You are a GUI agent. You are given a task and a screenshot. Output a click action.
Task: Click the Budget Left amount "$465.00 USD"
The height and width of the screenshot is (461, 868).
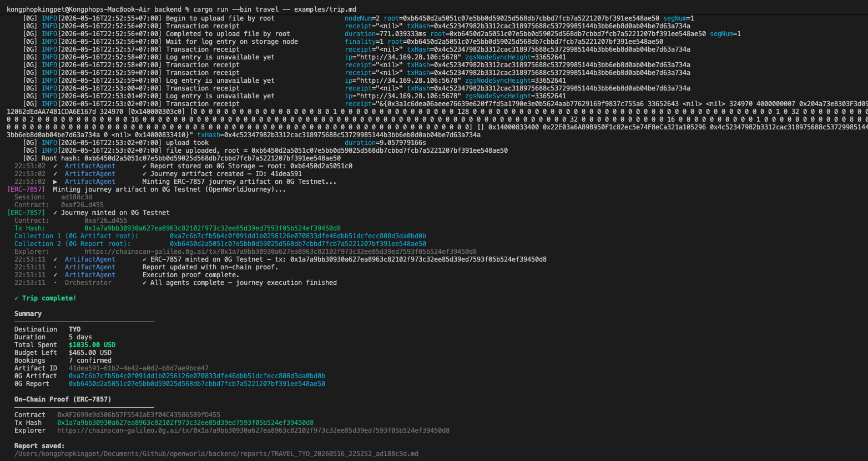(x=90, y=353)
